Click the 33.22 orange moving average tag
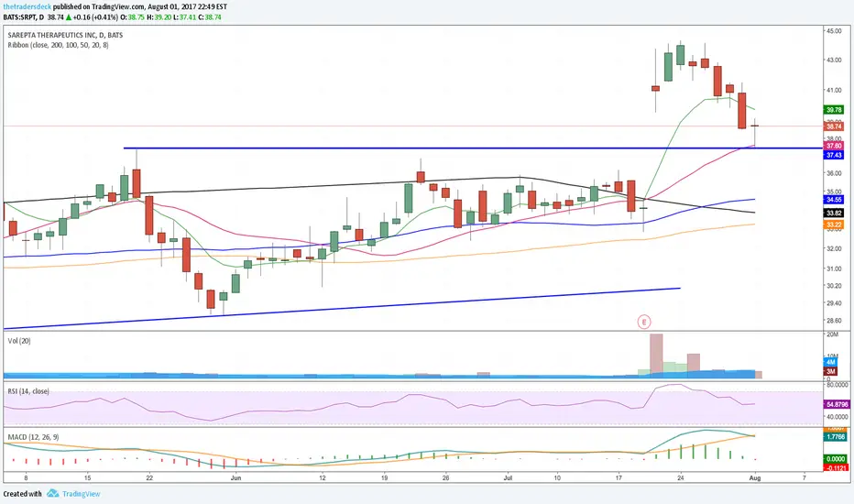 (834, 225)
